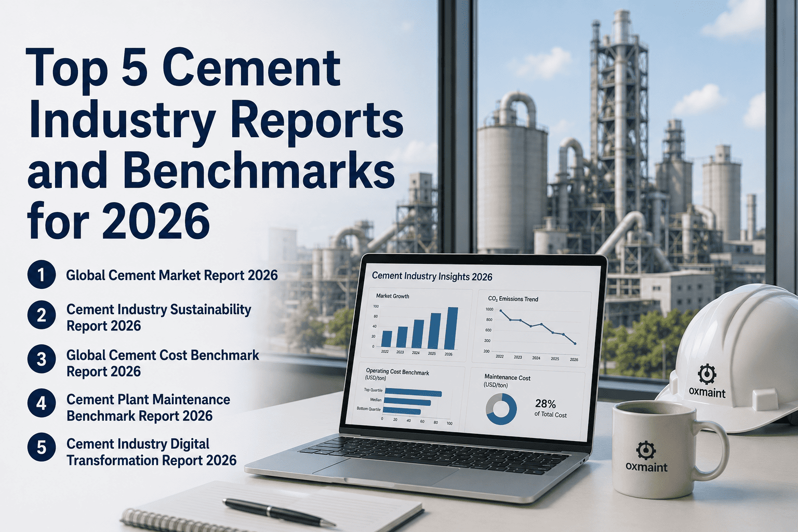
Task: Click "Cement Industry Digital Transformation Report 2026"
Action: (x=151, y=452)
